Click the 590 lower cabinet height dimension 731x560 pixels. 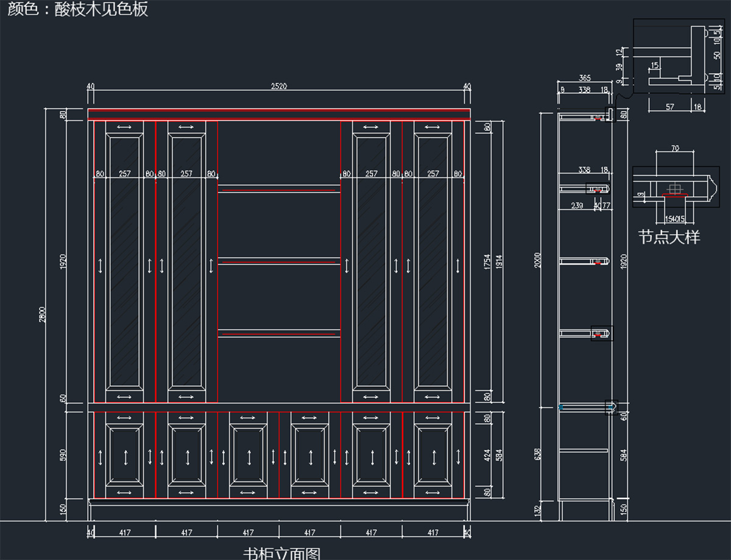tap(63, 455)
